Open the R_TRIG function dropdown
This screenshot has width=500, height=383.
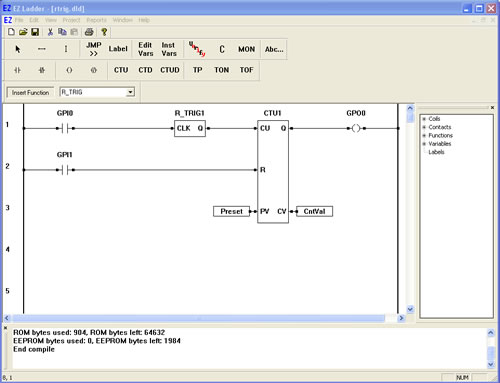click(x=130, y=92)
